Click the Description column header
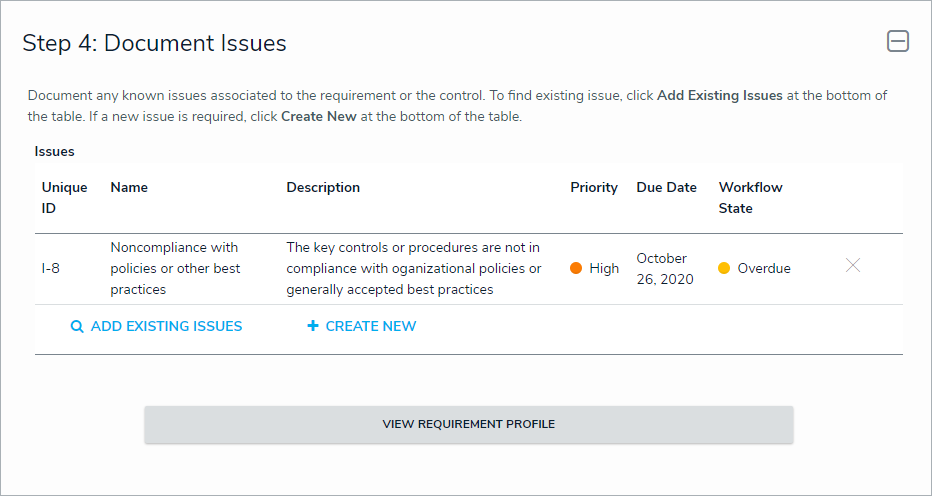932x496 pixels. (323, 187)
